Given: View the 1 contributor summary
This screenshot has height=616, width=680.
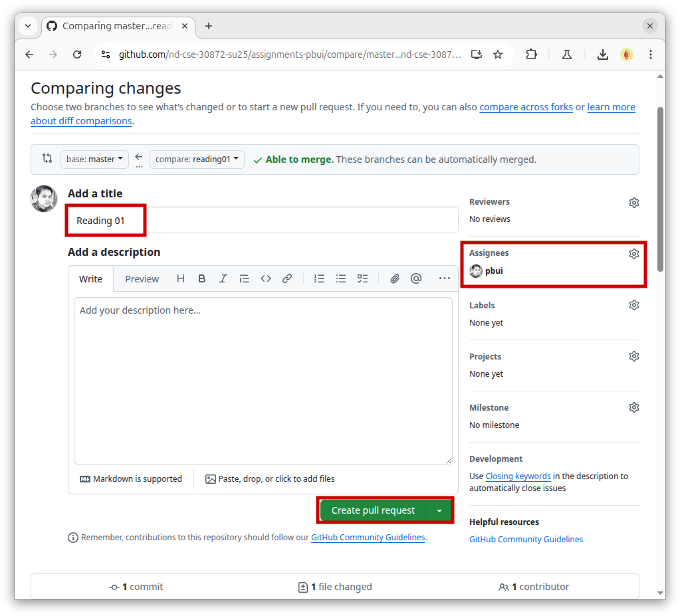Looking at the screenshot, I should 534,587.
